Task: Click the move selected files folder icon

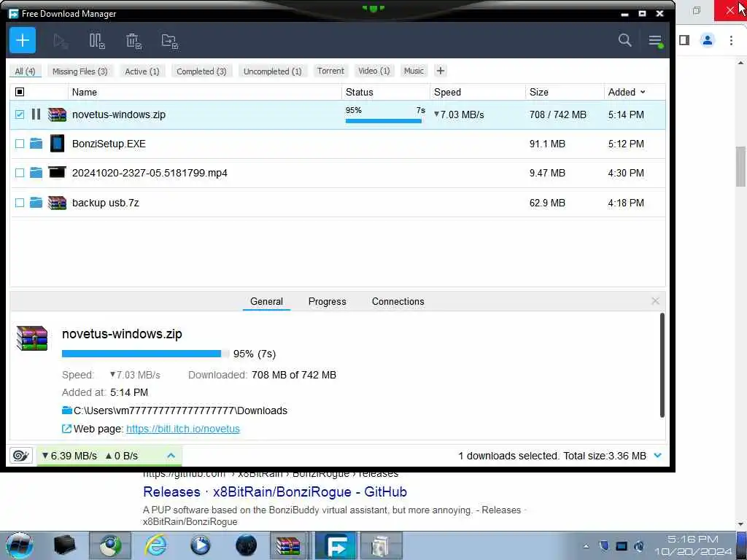Action: tap(169, 41)
